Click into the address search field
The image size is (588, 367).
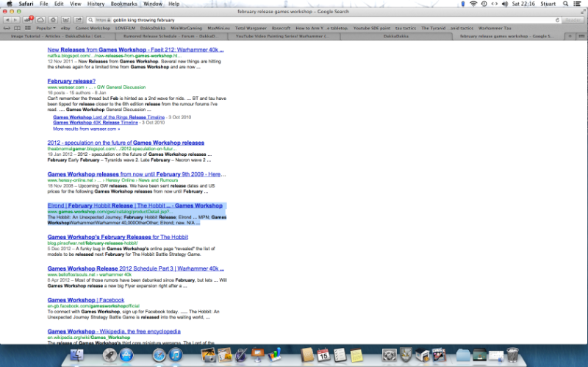click(324, 20)
